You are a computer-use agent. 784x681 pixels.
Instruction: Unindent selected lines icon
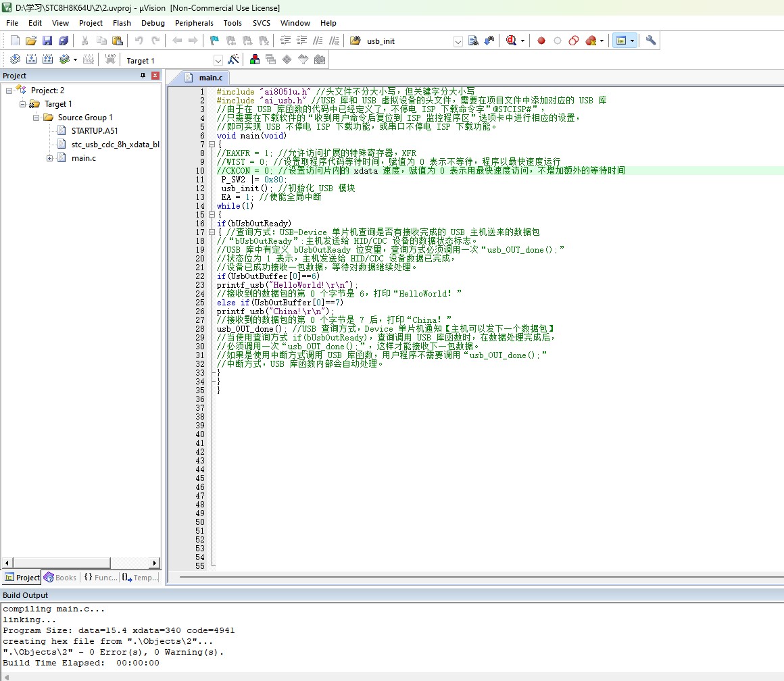coord(302,41)
